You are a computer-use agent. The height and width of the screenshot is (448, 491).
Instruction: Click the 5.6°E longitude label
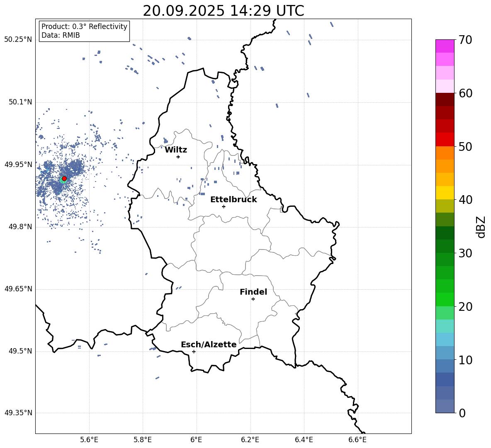[x=89, y=440]
